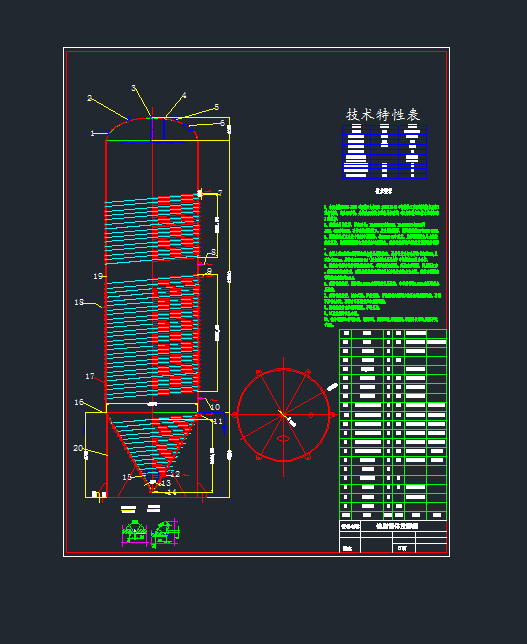
Task: Click the drawing title in the title block
Action: tap(397, 526)
